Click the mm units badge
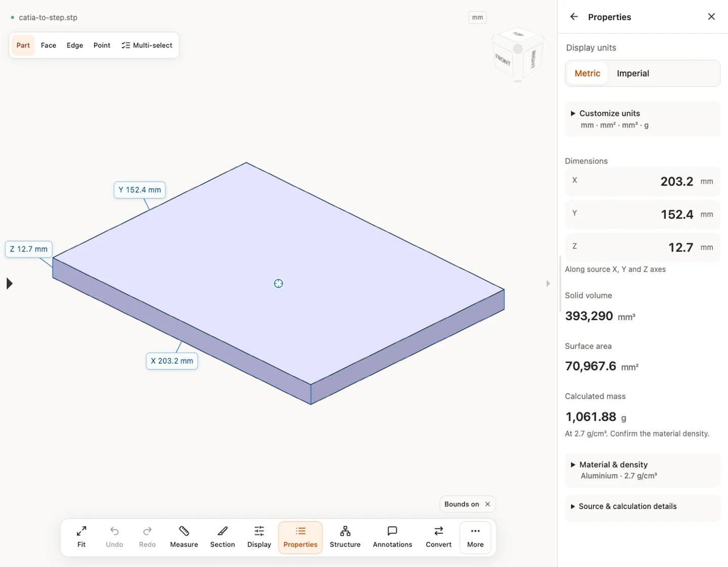Viewport: 728px width, 567px height. 478,17
